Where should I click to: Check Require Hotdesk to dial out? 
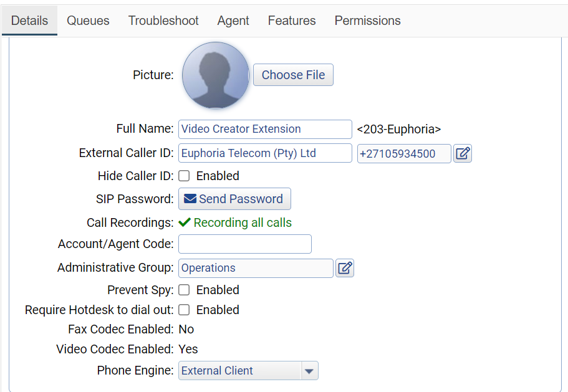point(185,310)
